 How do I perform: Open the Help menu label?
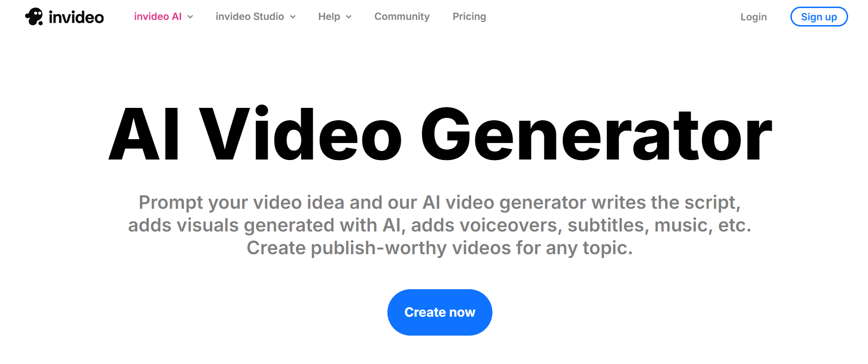[329, 17]
